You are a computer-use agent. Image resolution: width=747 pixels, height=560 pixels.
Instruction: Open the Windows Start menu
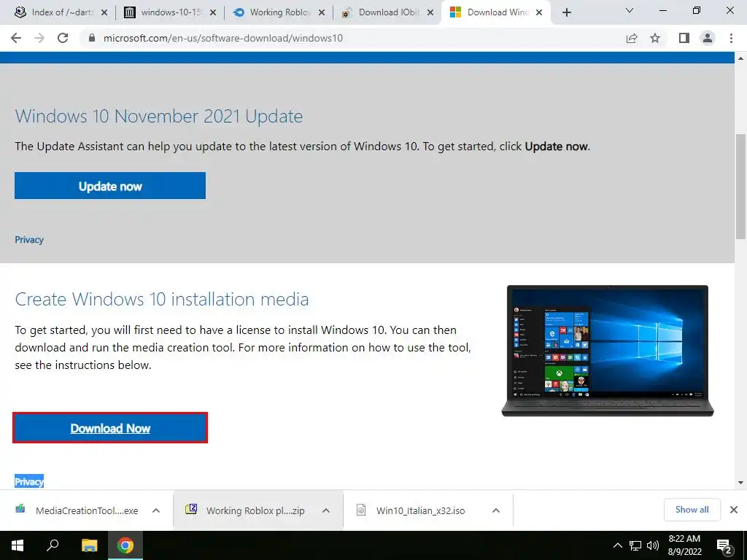coord(18,545)
